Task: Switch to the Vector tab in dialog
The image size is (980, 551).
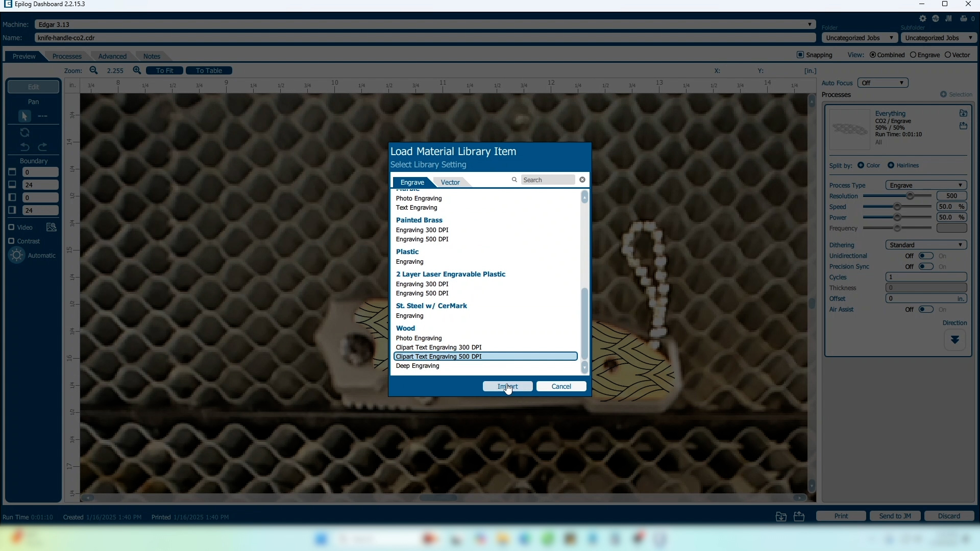Action: point(450,182)
